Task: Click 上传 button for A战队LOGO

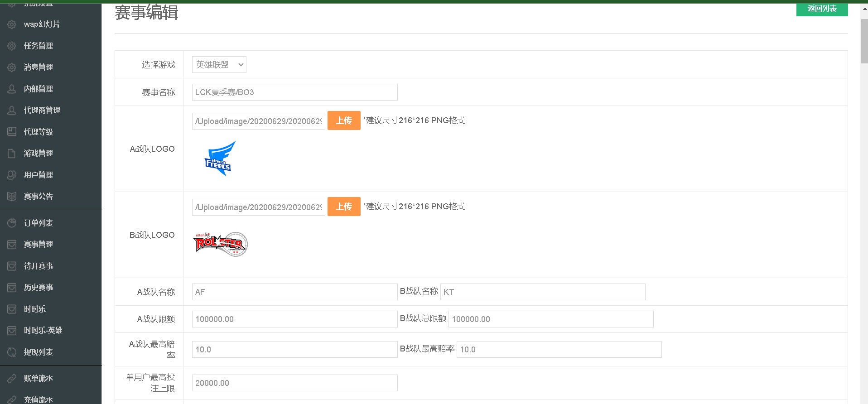Action: (x=344, y=120)
